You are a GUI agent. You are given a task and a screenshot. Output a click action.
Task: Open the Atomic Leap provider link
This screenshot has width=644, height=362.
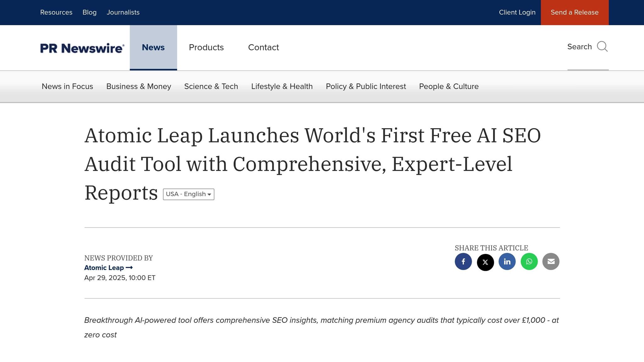(x=108, y=268)
